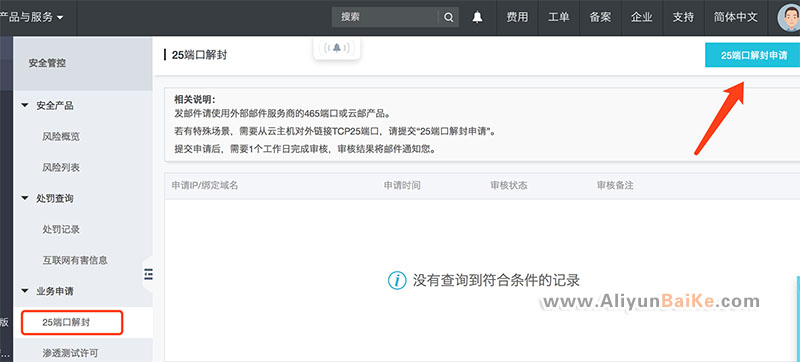The height and width of the screenshot is (362, 800).
Task: Click the 审核状态 column header
Action: 509,186
